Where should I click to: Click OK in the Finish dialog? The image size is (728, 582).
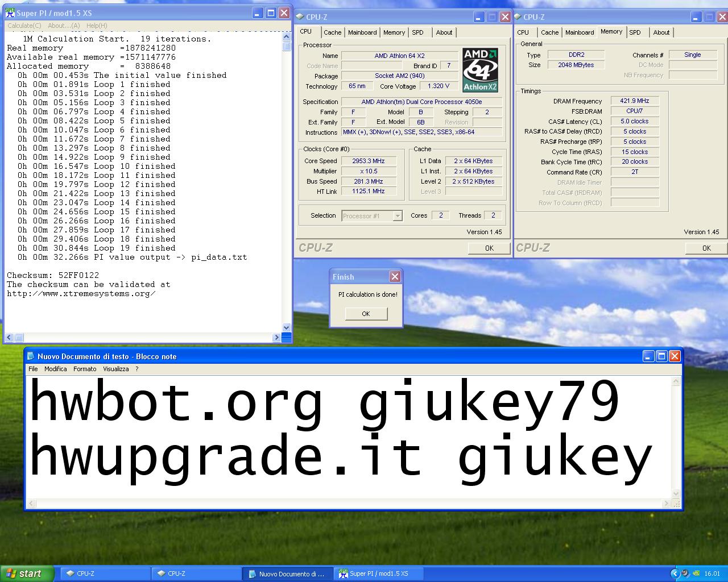point(366,314)
